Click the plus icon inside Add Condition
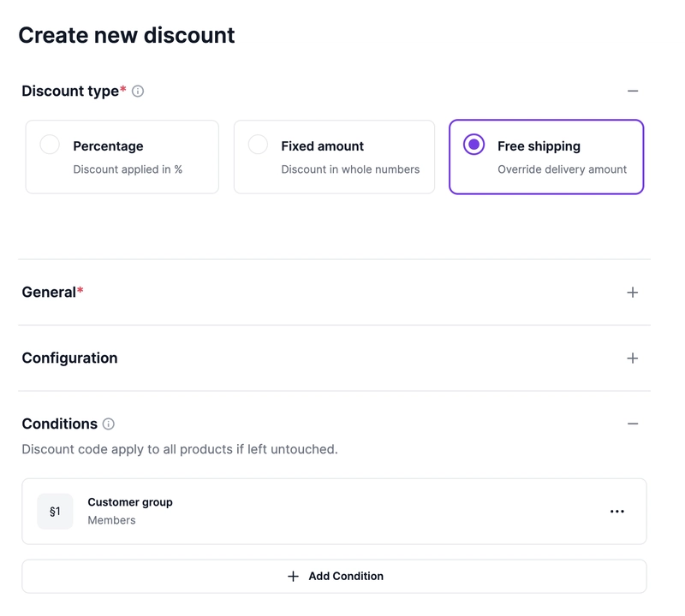This screenshot has width=685, height=616. 293,577
